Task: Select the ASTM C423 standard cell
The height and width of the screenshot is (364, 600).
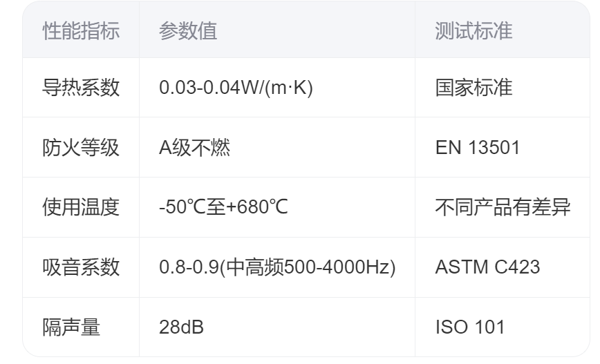Action: pos(487,268)
